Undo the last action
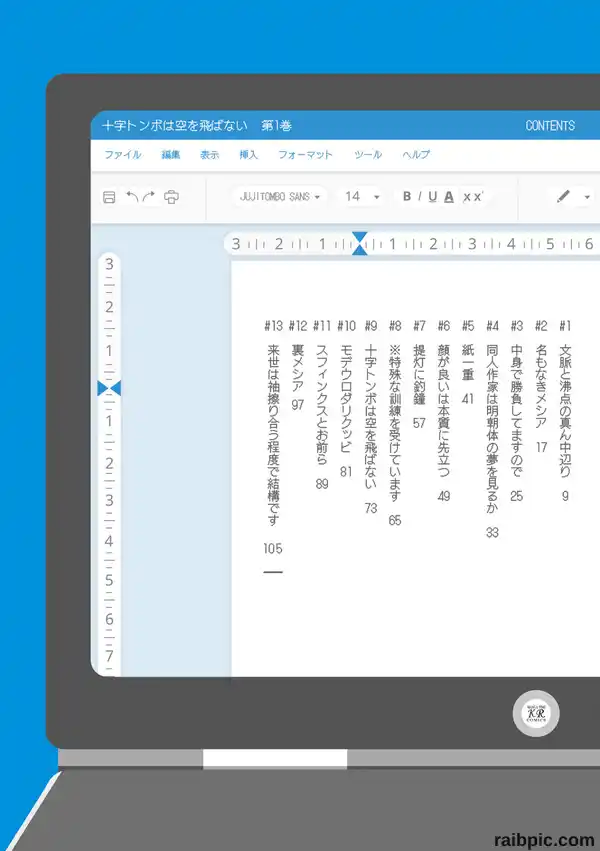 [x=132, y=196]
